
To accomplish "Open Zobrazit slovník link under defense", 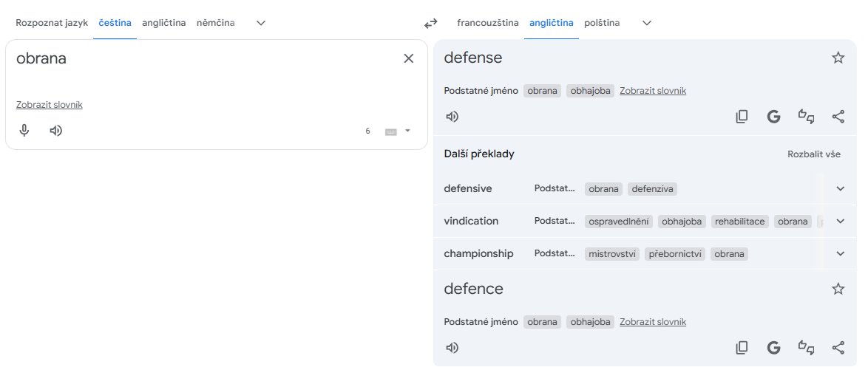I will click(x=653, y=91).
